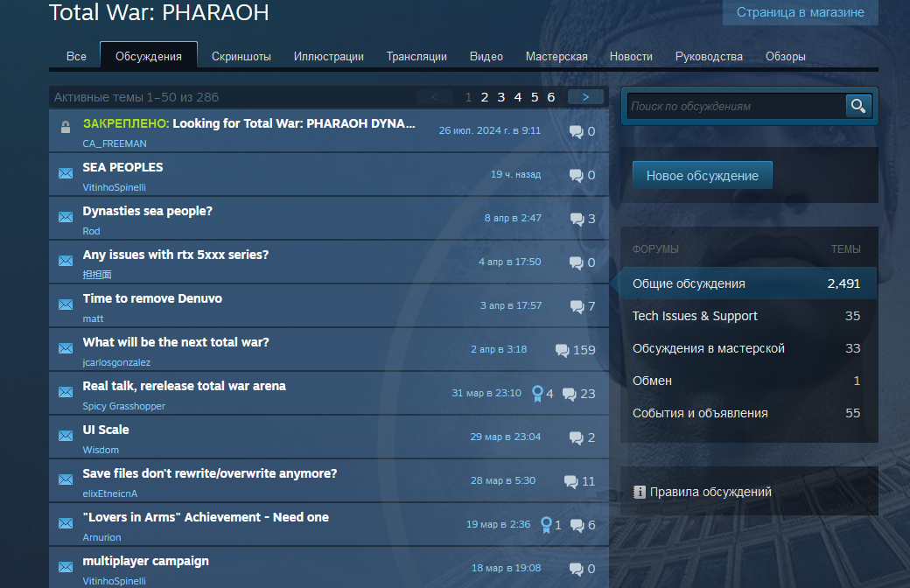Open Time to remove Denuvo thread title
910x588 pixels.
coord(152,298)
